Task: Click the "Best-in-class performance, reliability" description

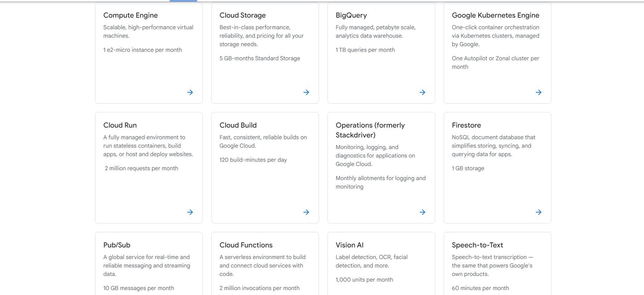Action: click(262, 36)
